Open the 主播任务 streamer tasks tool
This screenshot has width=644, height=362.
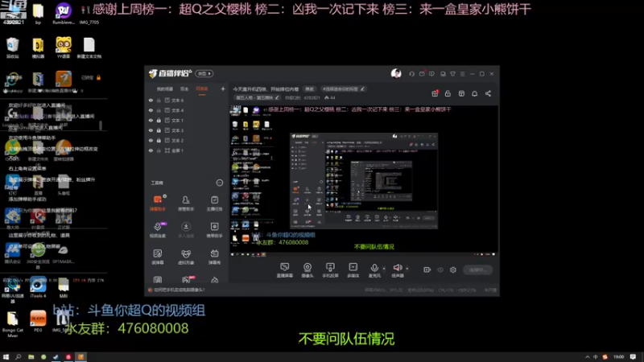pos(214,204)
